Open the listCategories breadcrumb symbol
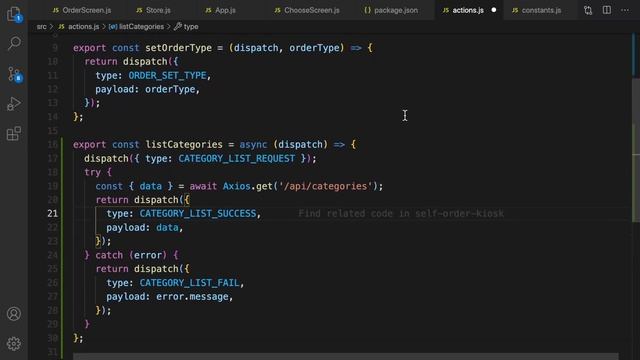Image resolution: width=640 pixels, height=360 pixels. 136,27
